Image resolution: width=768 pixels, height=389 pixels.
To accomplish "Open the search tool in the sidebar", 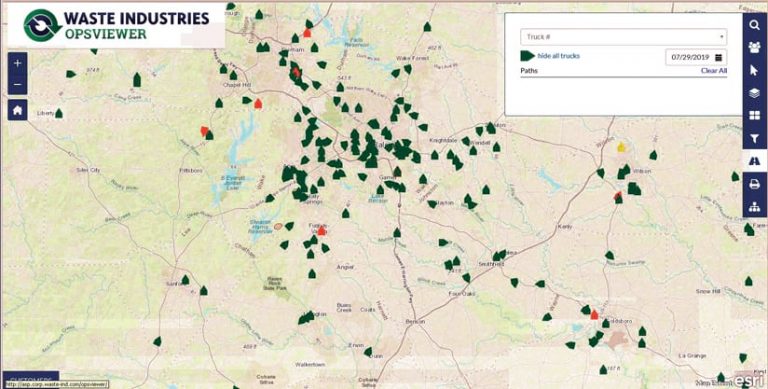I will 754,25.
